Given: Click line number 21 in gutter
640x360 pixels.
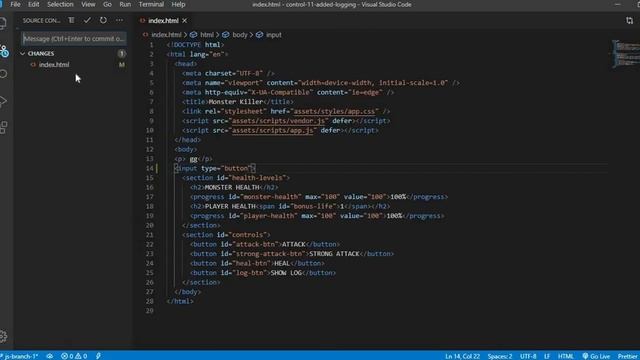Looking at the screenshot, I should pyautogui.click(x=150, y=235).
